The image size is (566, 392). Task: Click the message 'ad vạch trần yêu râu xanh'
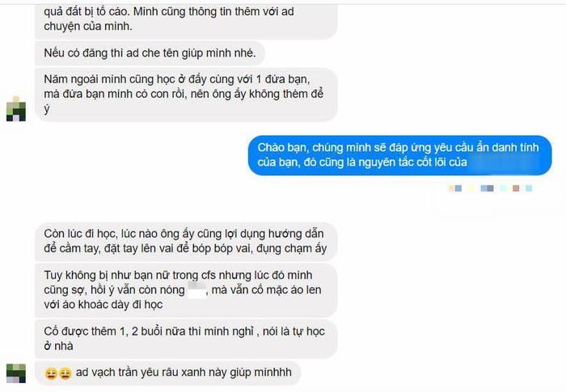(168, 373)
